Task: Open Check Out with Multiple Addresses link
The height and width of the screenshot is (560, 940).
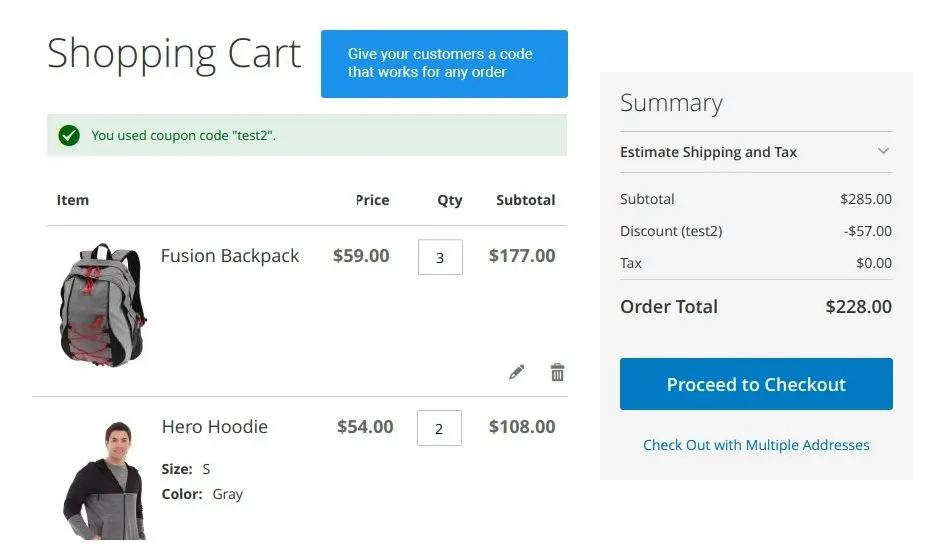Action: pyautogui.click(x=756, y=445)
